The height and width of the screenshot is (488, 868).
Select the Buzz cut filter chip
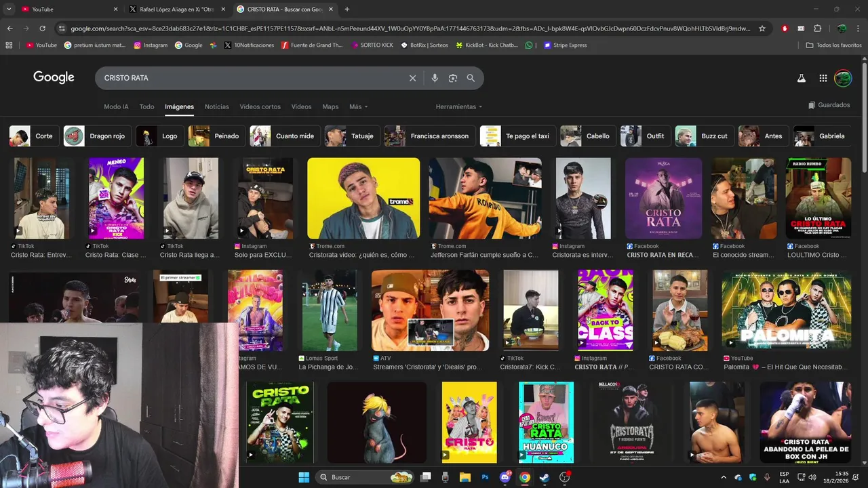coord(705,136)
